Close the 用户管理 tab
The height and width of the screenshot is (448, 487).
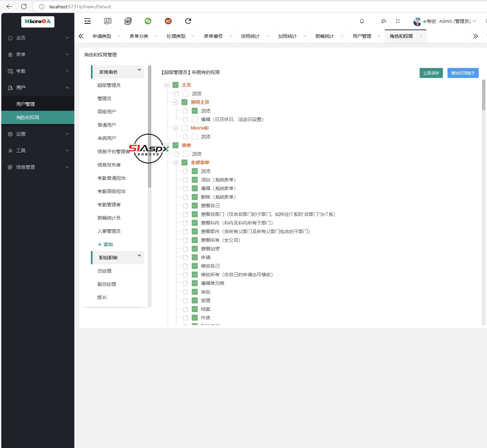pyautogui.click(x=379, y=36)
